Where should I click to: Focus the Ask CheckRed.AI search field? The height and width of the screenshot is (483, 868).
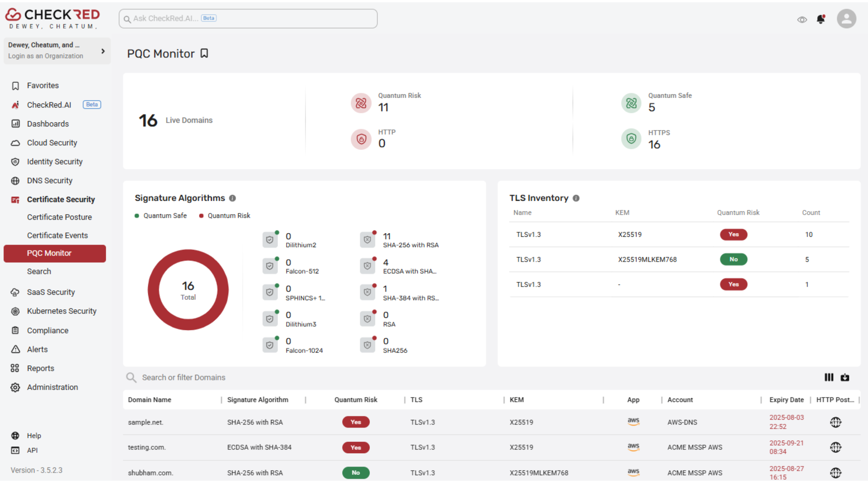click(x=248, y=19)
